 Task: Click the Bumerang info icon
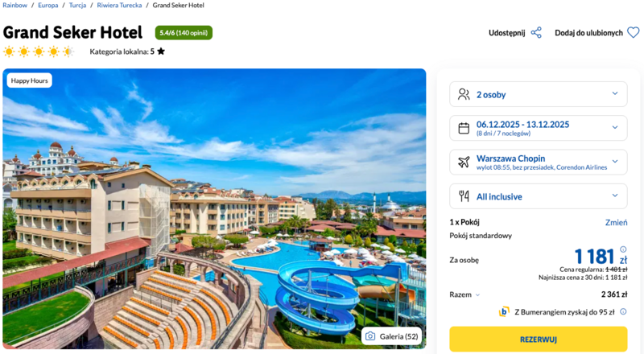pyautogui.click(x=622, y=312)
